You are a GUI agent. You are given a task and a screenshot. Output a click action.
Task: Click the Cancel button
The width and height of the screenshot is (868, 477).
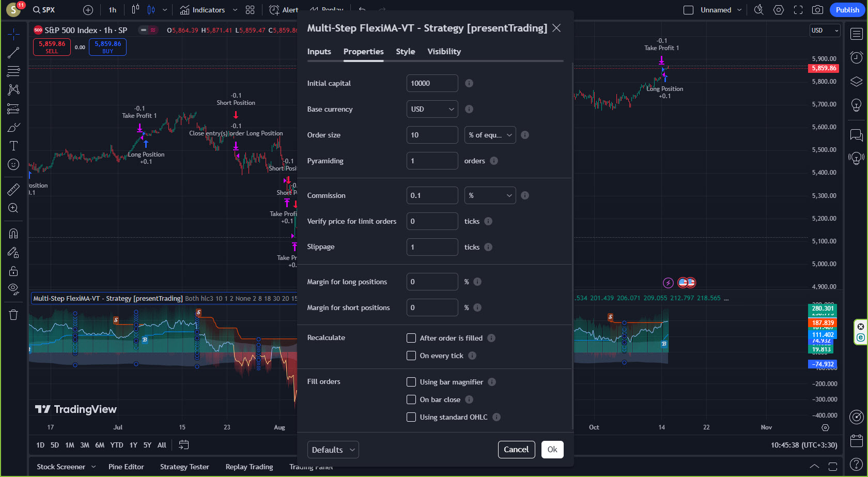[516, 450]
